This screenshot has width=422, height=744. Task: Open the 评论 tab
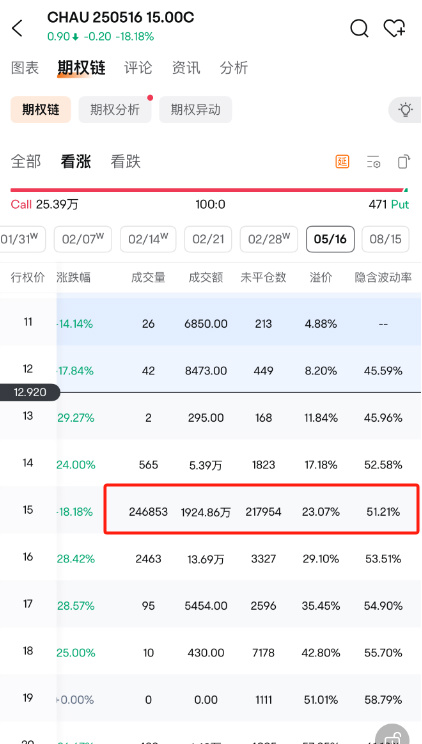(x=138, y=68)
